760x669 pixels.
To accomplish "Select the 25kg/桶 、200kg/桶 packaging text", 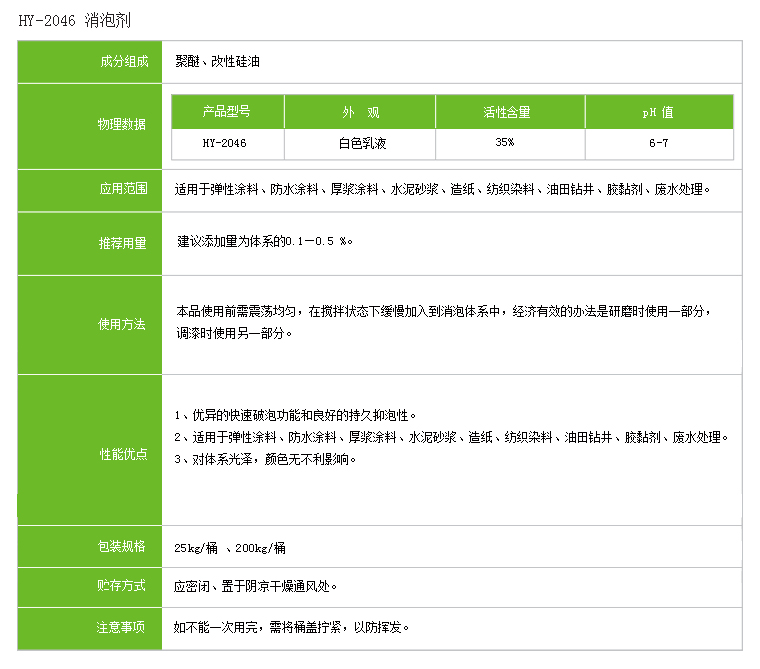I will pyautogui.click(x=231, y=548).
